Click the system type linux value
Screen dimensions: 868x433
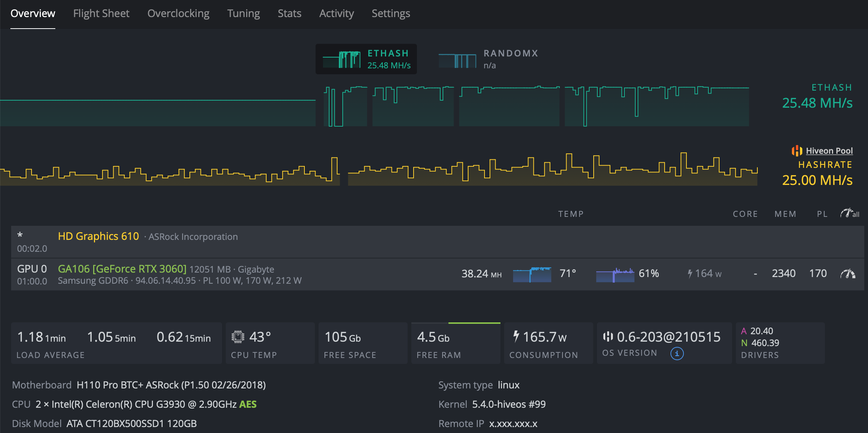[x=509, y=385]
